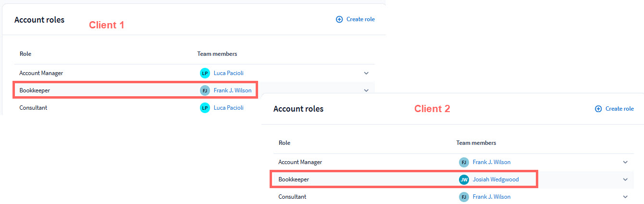The height and width of the screenshot is (204, 644).
Task: Expand Consultant row chevron in Client 2
Action: point(625,197)
